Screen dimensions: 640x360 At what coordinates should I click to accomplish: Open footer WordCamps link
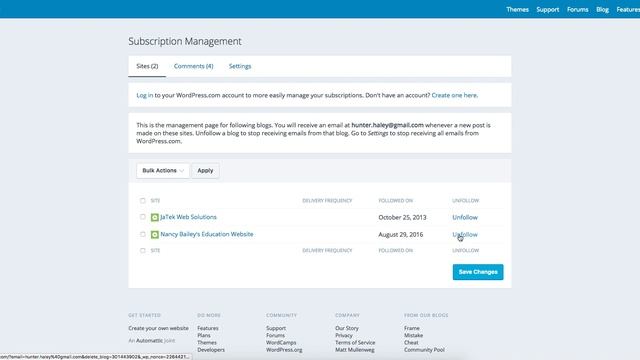(x=281, y=343)
